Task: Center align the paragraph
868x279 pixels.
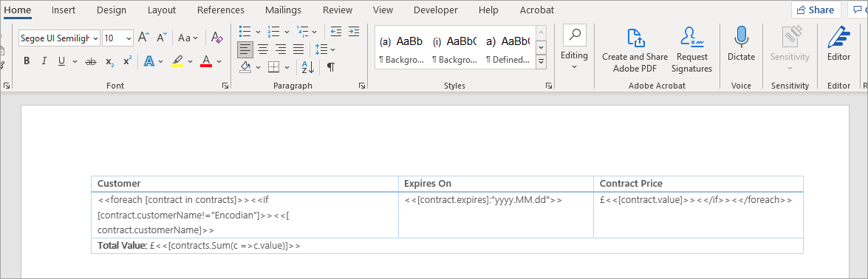Action: [263, 49]
